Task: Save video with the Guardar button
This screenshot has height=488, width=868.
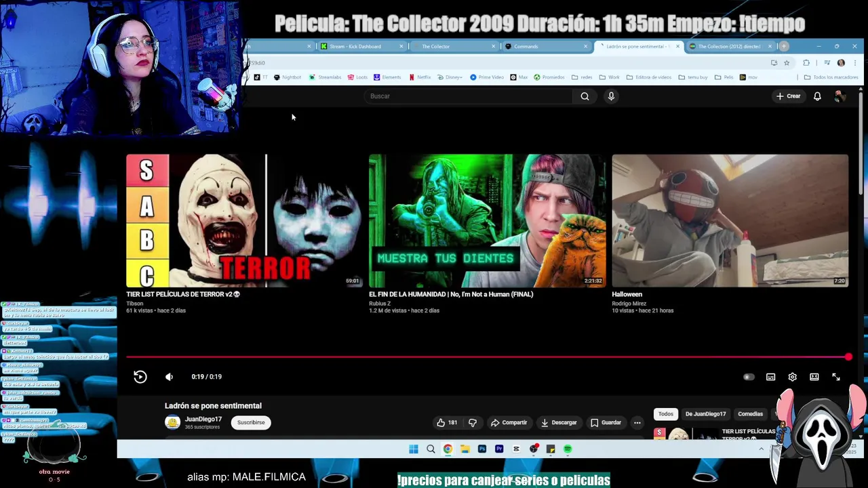Action: click(606, 422)
